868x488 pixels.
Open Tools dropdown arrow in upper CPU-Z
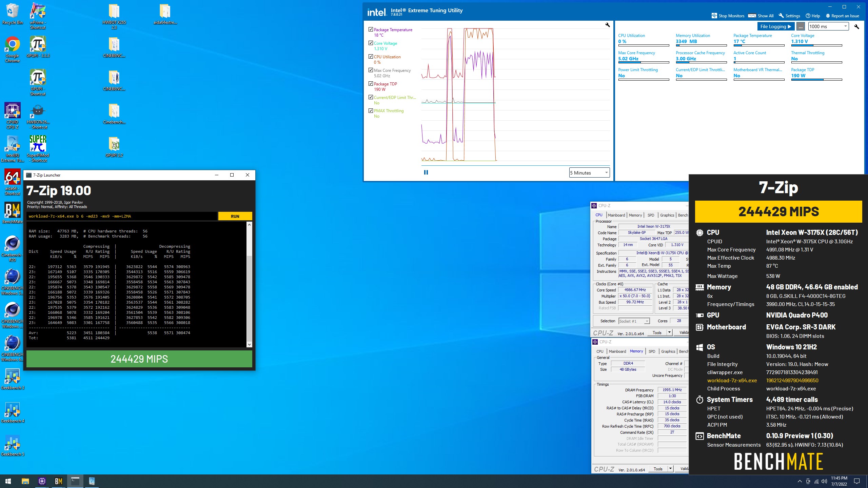click(669, 332)
